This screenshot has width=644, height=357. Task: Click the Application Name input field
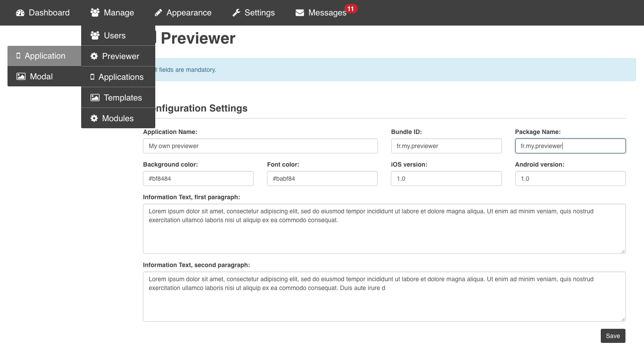click(260, 146)
